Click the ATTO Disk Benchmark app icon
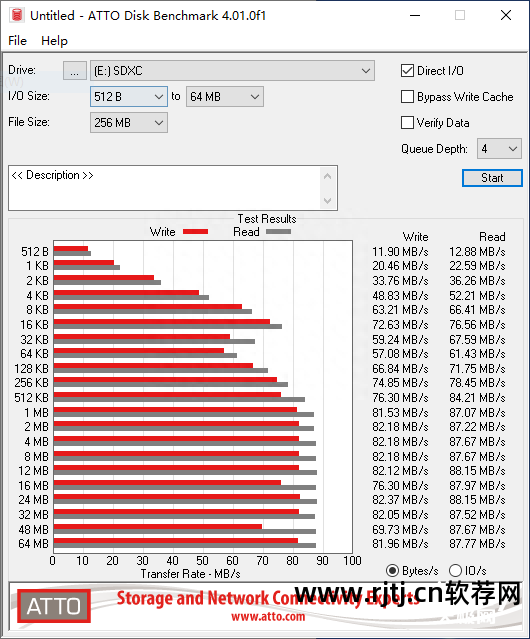This screenshot has height=639, width=530. (x=17, y=15)
